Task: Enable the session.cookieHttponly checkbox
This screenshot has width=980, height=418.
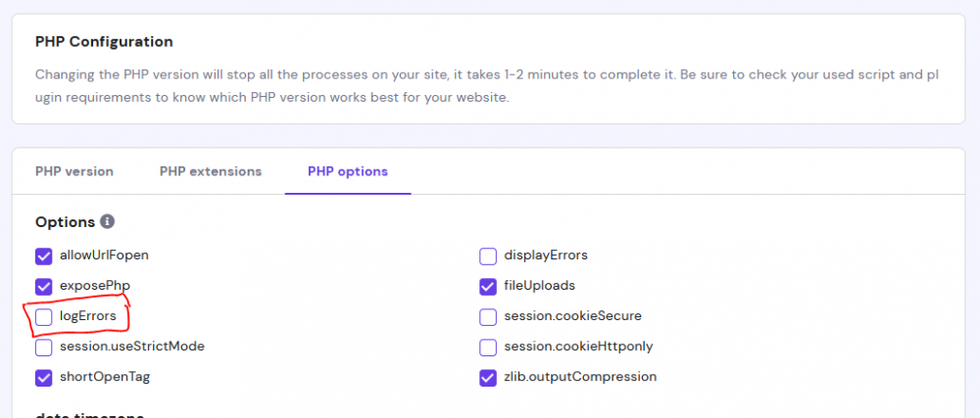Action: pyautogui.click(x=488, y=348)
